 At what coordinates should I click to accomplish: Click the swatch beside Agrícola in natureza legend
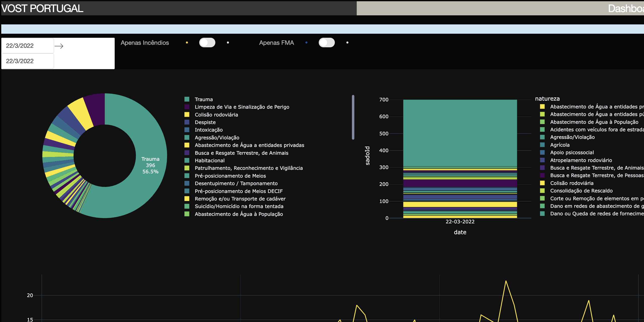542,145
